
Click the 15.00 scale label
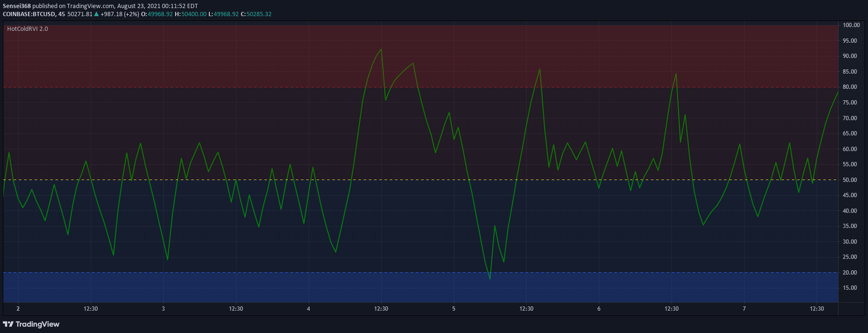click(850, 288)
